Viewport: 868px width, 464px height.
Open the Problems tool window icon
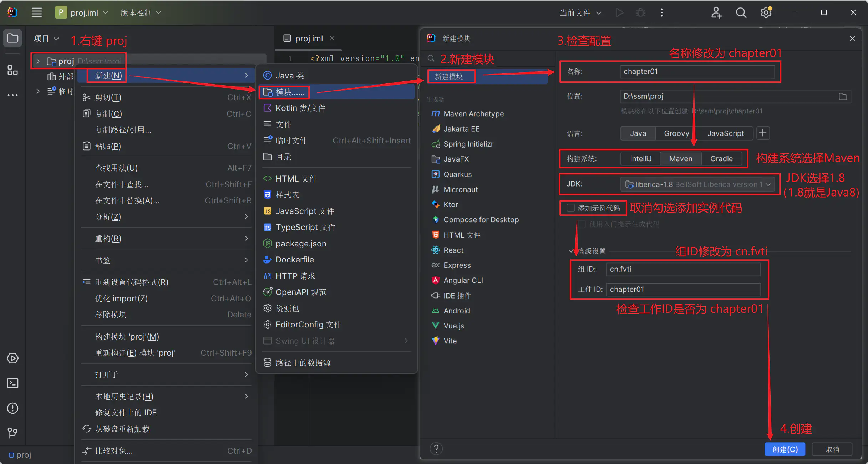(x=12, y=408)
